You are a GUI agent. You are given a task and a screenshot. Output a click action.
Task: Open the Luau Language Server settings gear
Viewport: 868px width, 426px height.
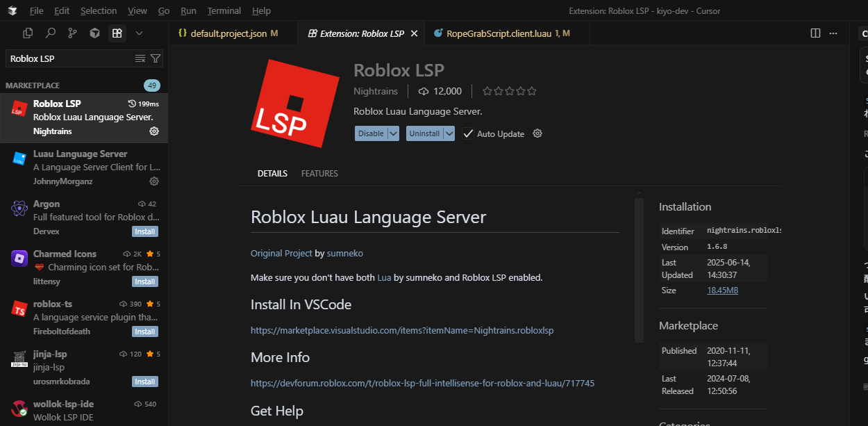(154, 181)
